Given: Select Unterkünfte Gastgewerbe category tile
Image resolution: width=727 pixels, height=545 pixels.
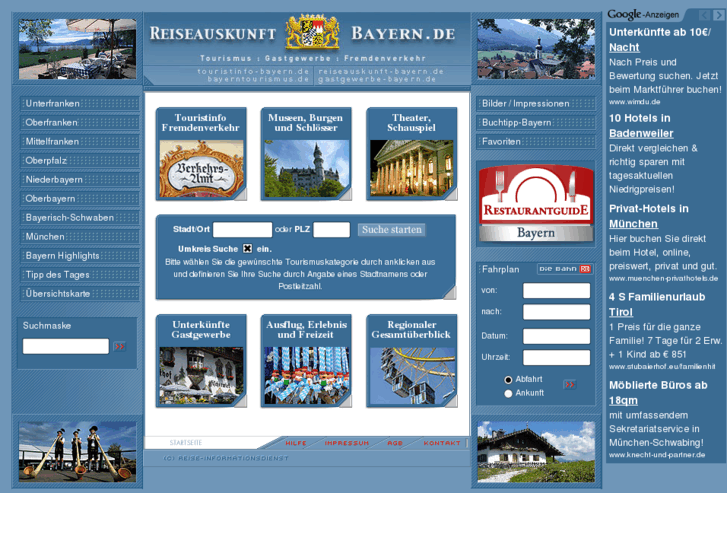Looking at the screenshot, I should point(201,361).
